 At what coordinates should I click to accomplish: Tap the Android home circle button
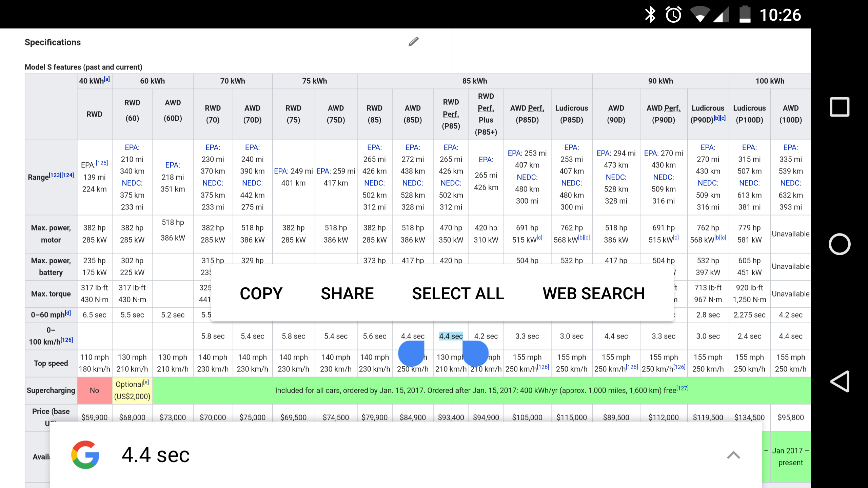point(840,244)
